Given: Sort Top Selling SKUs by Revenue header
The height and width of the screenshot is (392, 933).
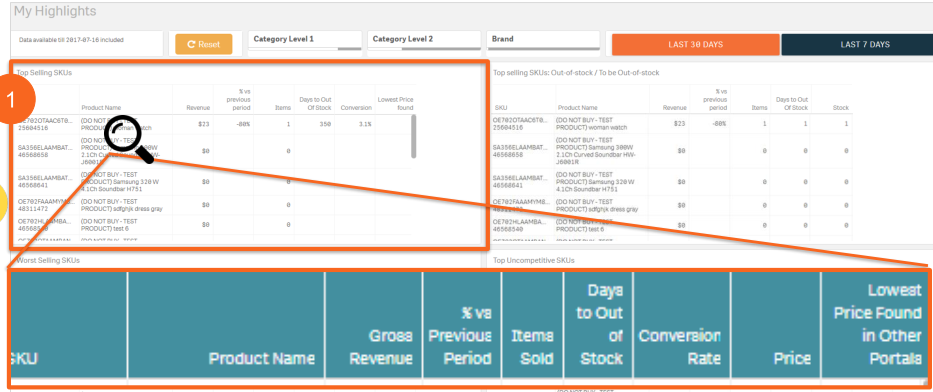Looking at the screenshot, I should click(x=198, y=108).
